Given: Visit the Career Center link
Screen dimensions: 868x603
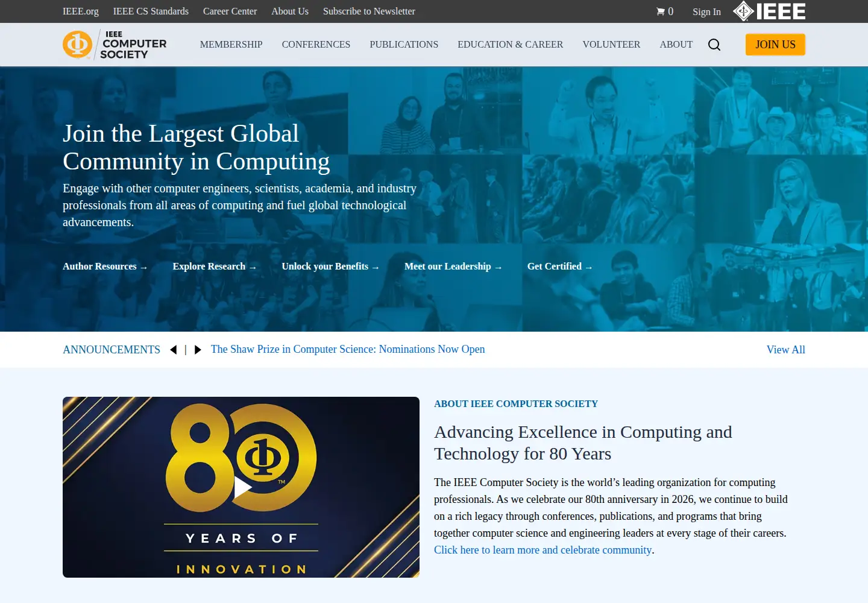Looking at the screenshot, I should 230,11.
